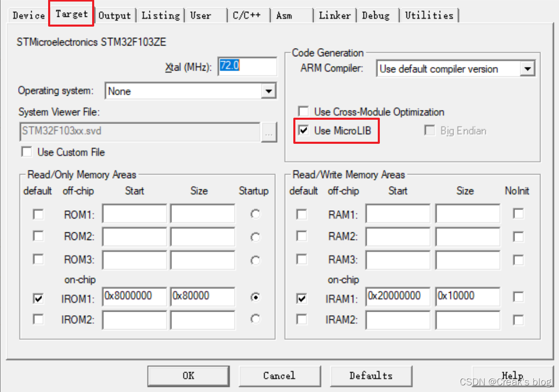Toggle the Use MicroLIB checkbox
The height and width of the screenshot is (392, 559).
tap(304, 130)
